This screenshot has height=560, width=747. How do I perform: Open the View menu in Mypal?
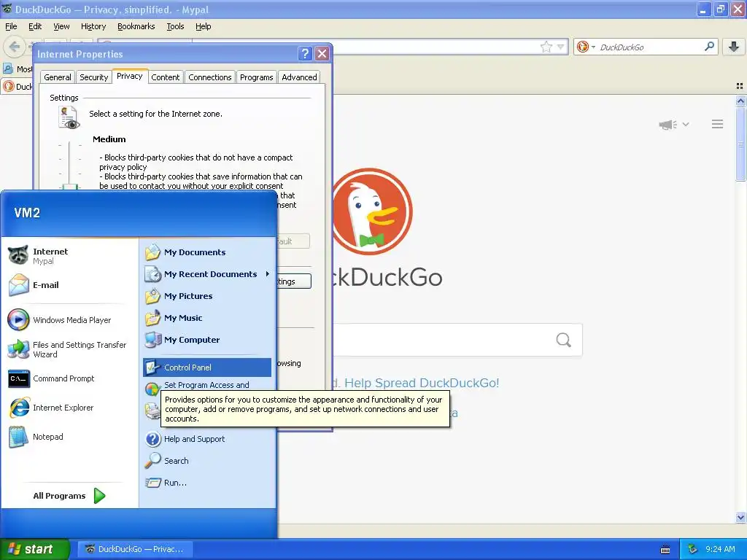coord(61,26)
